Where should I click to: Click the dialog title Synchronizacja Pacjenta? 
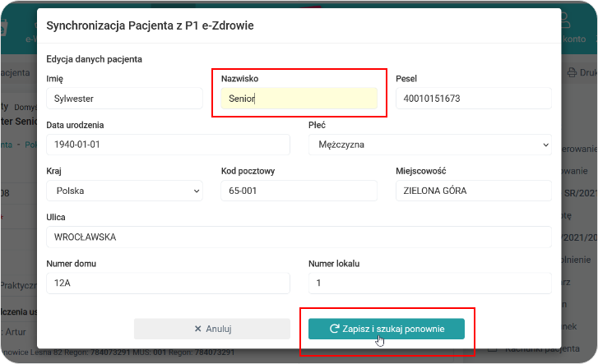pyautogui.click(x=150, y=25)
